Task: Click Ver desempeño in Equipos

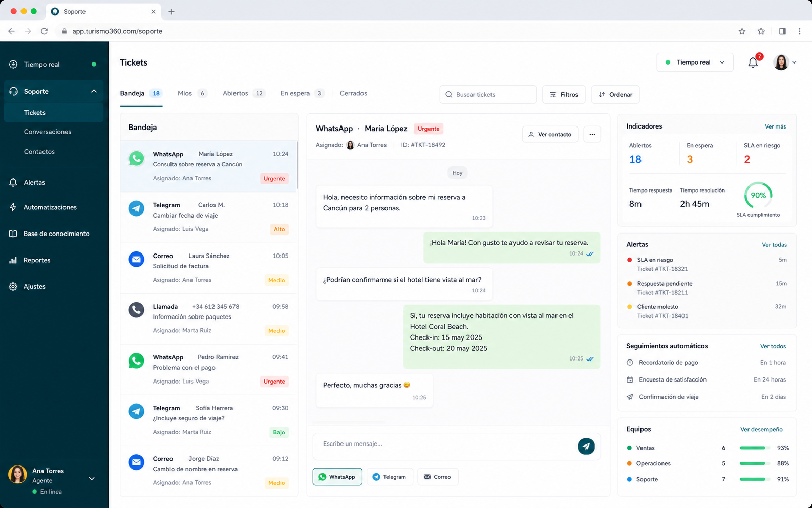Action: [x=761, y=429]
